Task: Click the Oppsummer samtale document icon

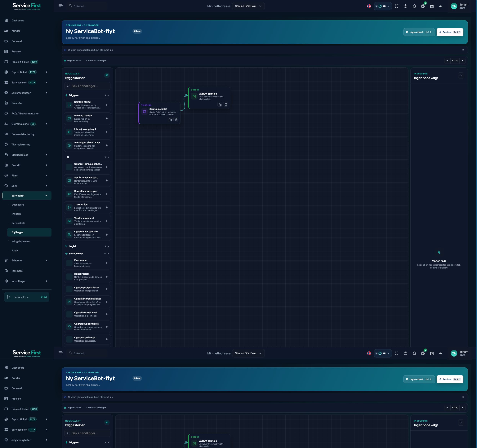Action: pyautogui.click(x=69, y=235)
